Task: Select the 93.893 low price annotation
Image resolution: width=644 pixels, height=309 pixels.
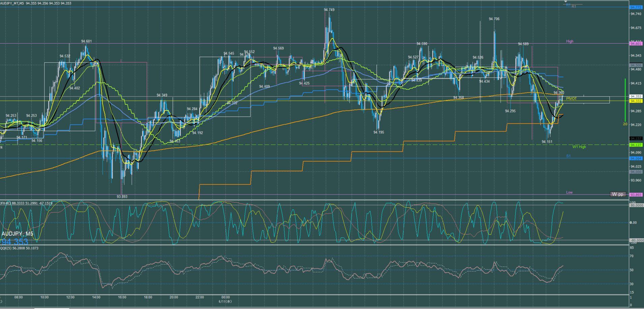Action: tap(122, 197)
